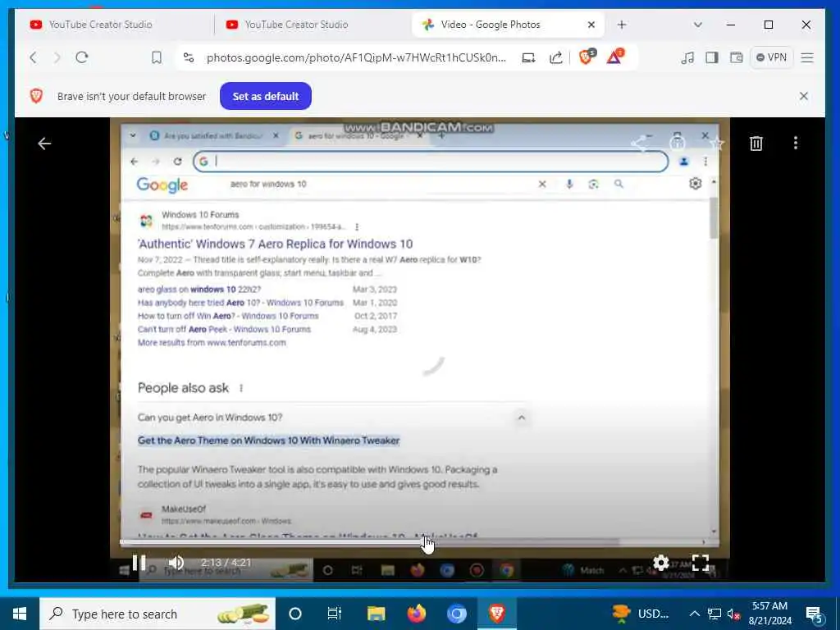Open Task View on taskbar

335,614
